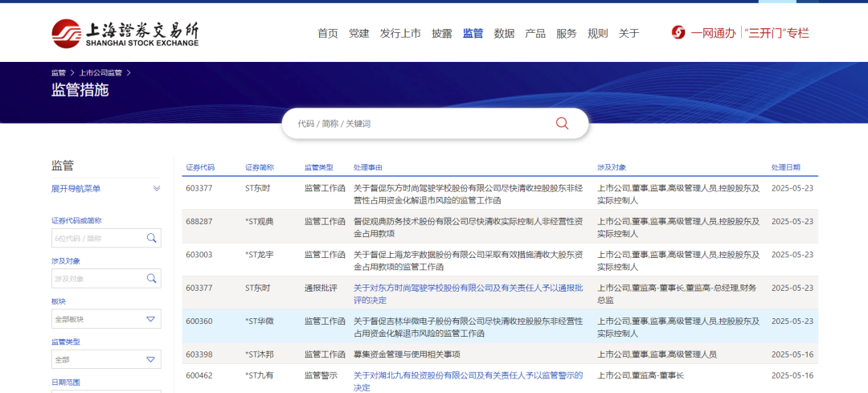Viewport: 868px width, 393px height.
Task: Click the 处理事由 column header
Action: click(368, 167)
